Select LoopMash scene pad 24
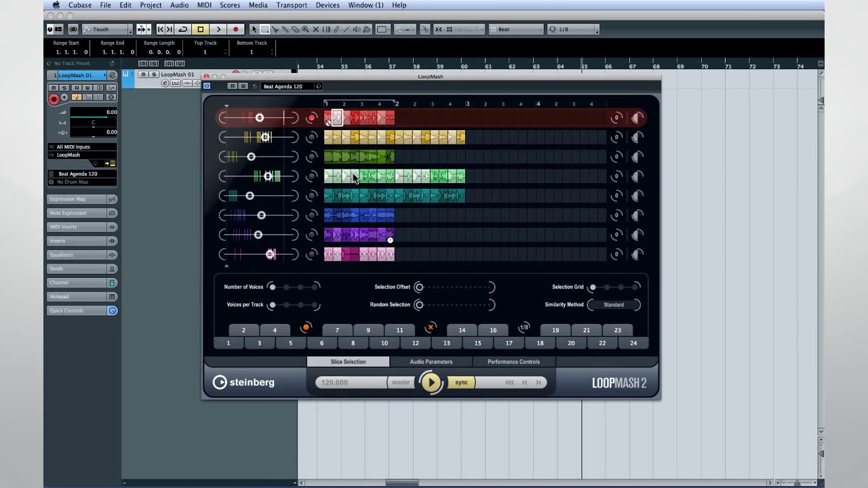Viewport: 868px width, 488px height. coord(633,343)
